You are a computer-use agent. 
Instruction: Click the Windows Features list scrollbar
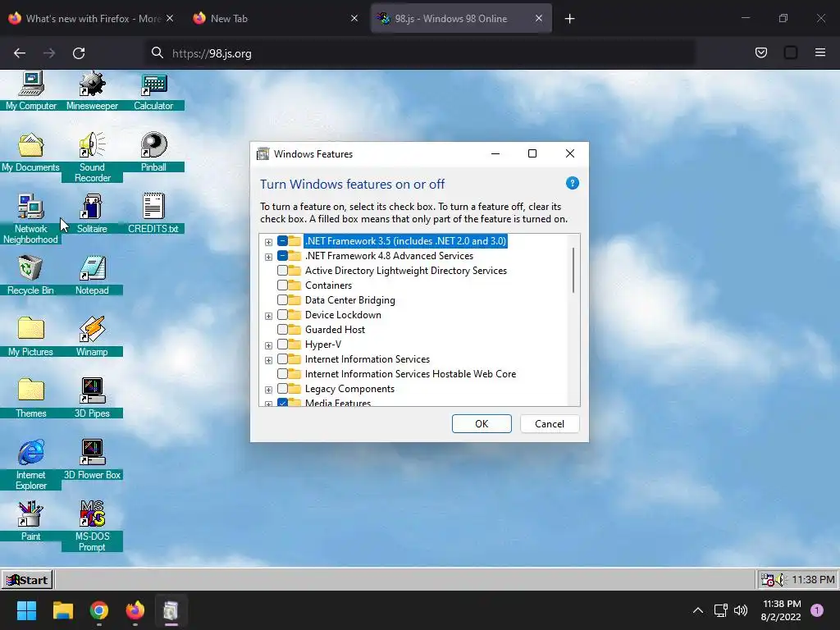pos(573,270)
